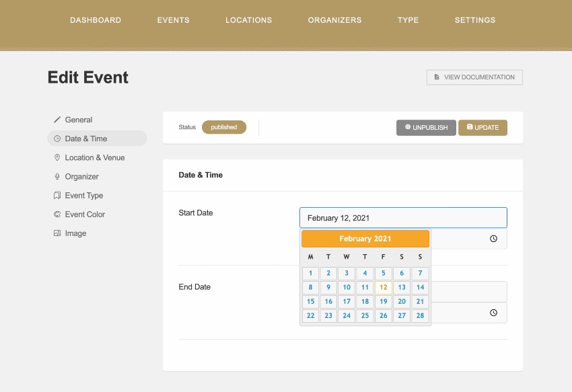The height and width of the screenshot is (392, 572).
Task: Click the end time clock icon
Action: 493,313
